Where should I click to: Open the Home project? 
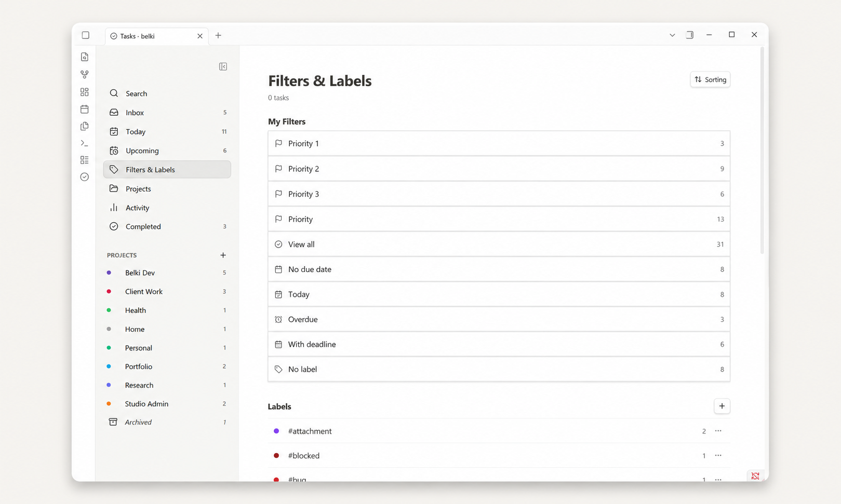(x=167, y=329)
